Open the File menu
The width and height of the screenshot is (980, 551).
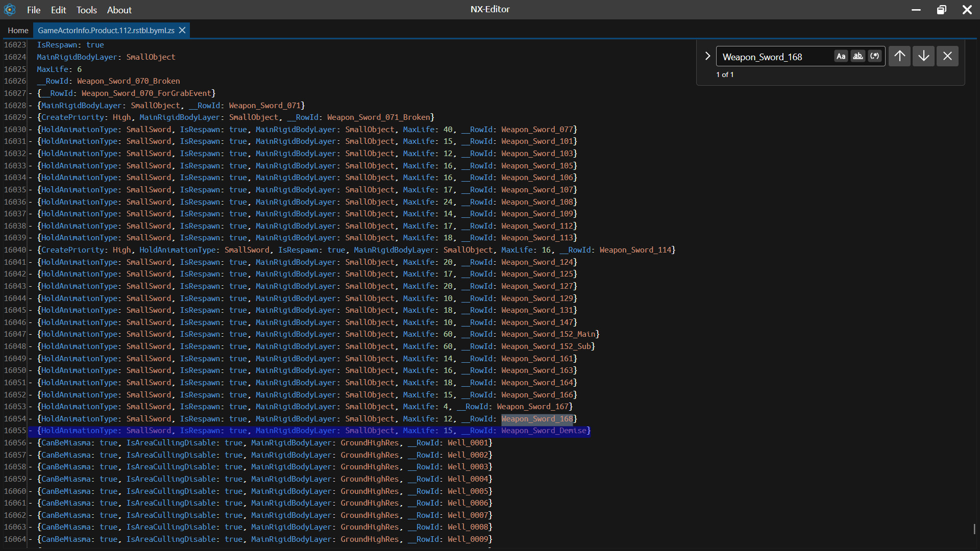point(34,10)
